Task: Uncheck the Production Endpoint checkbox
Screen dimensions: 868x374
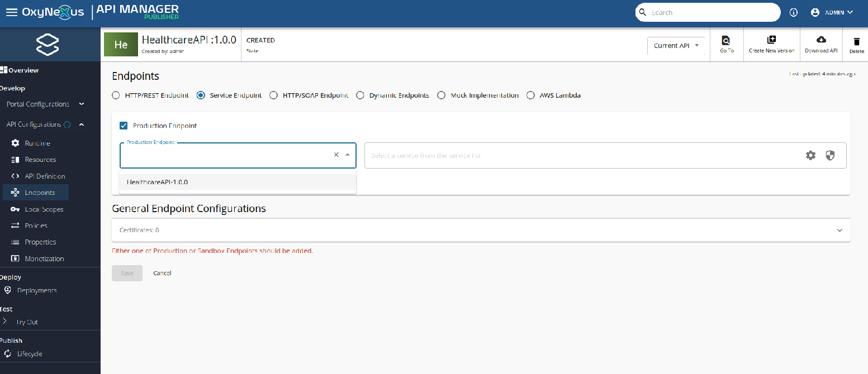Action: coord(124,126)
